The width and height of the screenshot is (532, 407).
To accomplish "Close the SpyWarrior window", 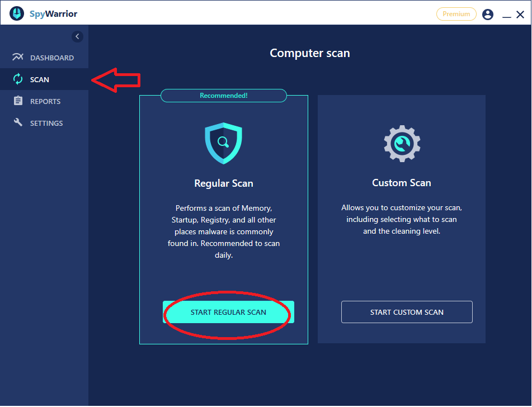I will point(520,14).
